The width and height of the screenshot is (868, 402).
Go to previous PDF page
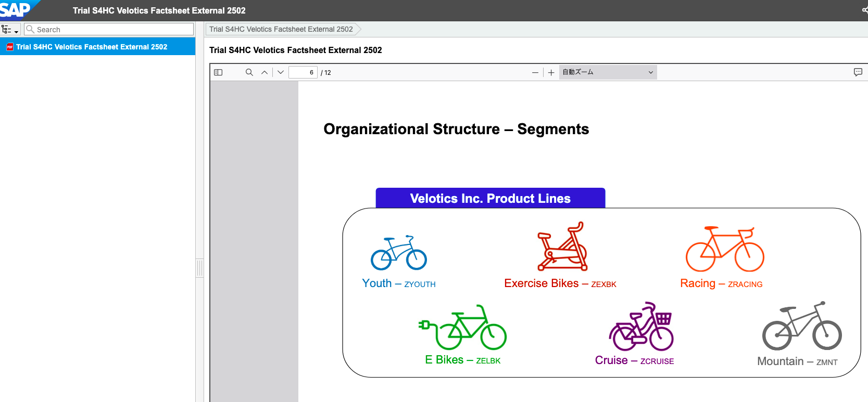265,72
